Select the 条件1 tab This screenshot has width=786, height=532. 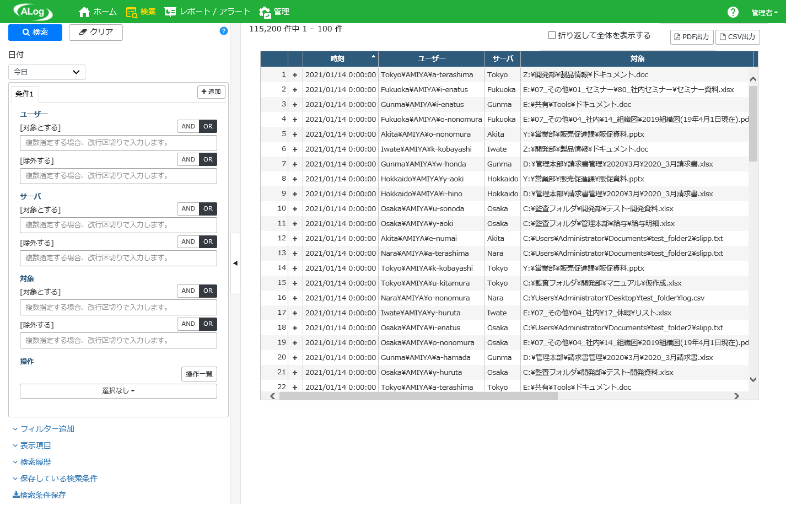pos(25,94)
